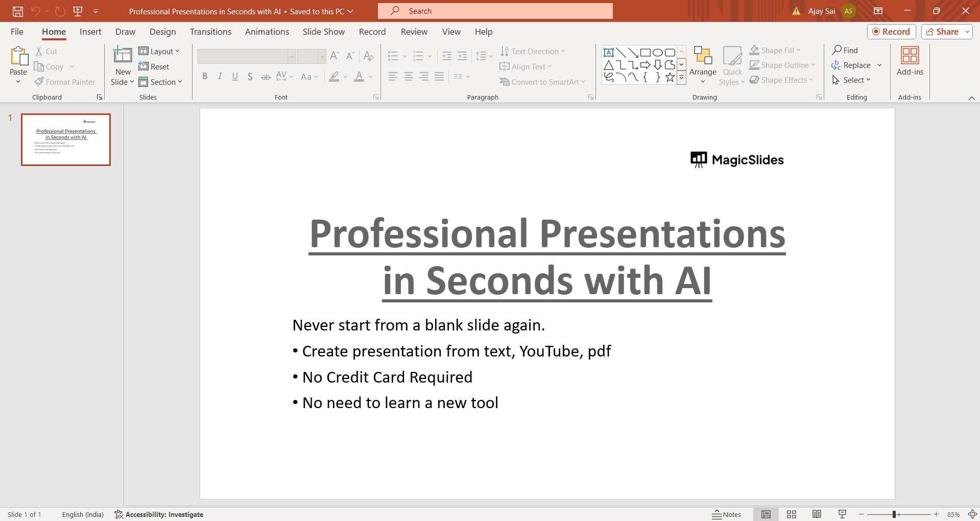Click the red Record button
This screenshot has width=980, height=521.
[x=891, y=32]
